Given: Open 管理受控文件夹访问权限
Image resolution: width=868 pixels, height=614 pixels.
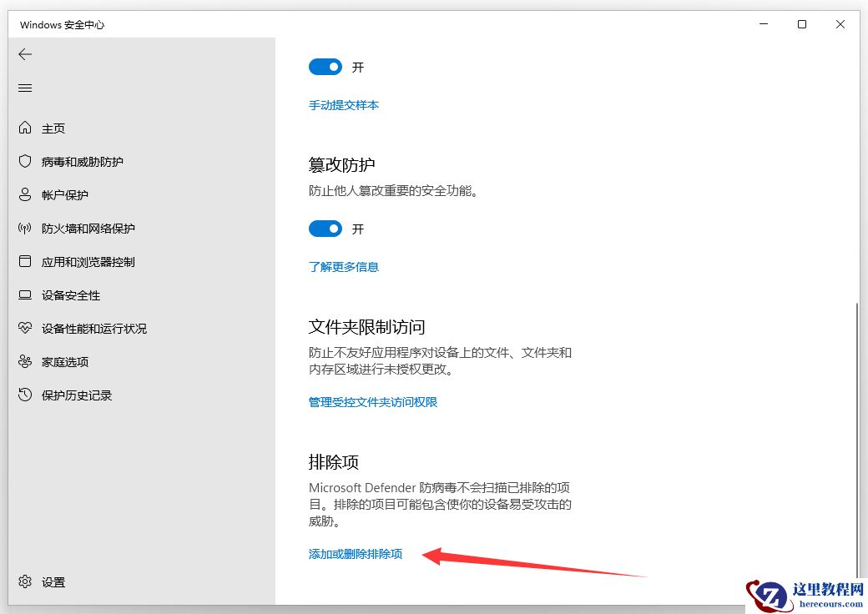Looking at the screenshot, I should [373, 401].
